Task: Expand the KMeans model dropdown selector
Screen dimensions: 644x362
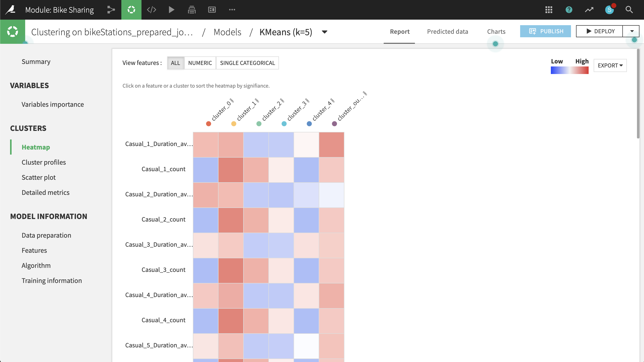Action: [x=325, y=31]
